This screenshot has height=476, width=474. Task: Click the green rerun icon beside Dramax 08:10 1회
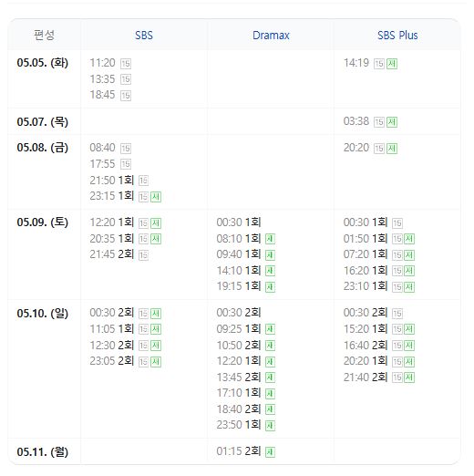[270, 239]
